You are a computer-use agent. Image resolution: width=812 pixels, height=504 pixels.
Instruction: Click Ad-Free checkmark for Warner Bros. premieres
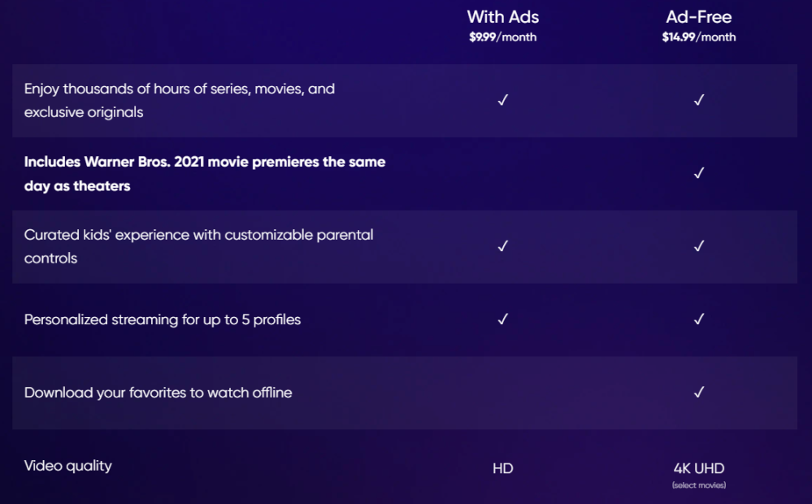[x=698, y=173]
